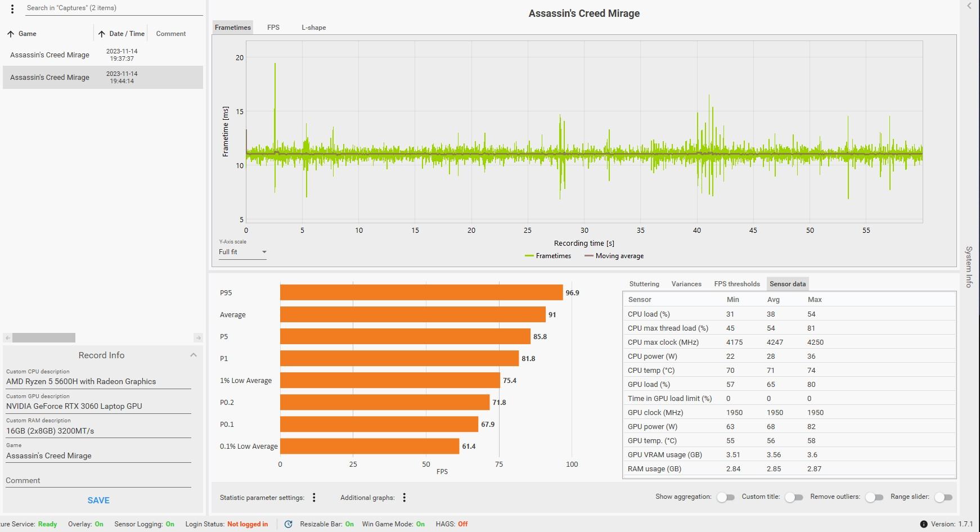Image resolution: width=980 pixels, height=532 pixels.
Task: Click the CPU power (W) row
Action: [x=789, y=356]
